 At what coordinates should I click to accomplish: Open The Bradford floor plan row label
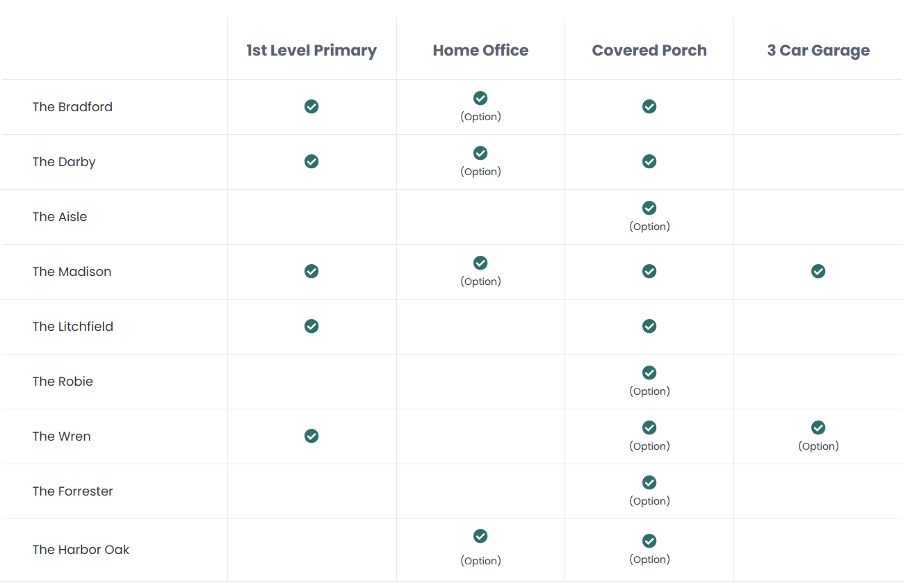coord(72,107)
